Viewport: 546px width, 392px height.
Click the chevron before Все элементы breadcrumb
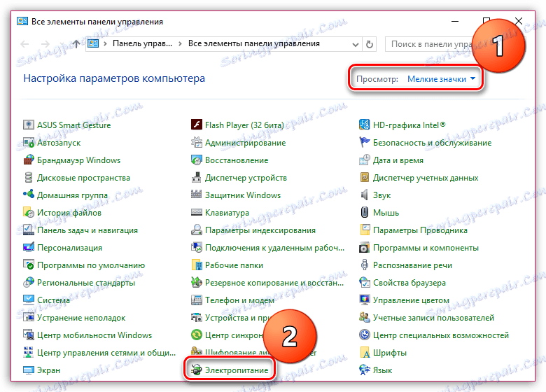(180, 44)
